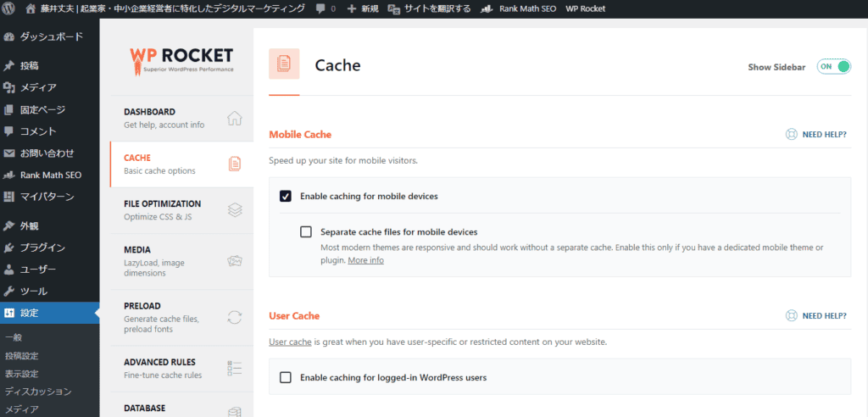This screenshot has height=417, width=868.
Task: Click the 設定 sliders icon
Action: tap(8, 313)
